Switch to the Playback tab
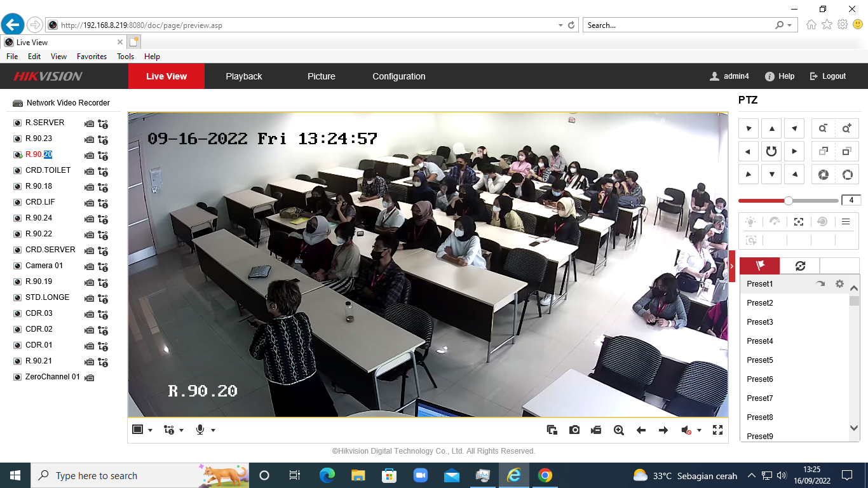 (244, 76)
